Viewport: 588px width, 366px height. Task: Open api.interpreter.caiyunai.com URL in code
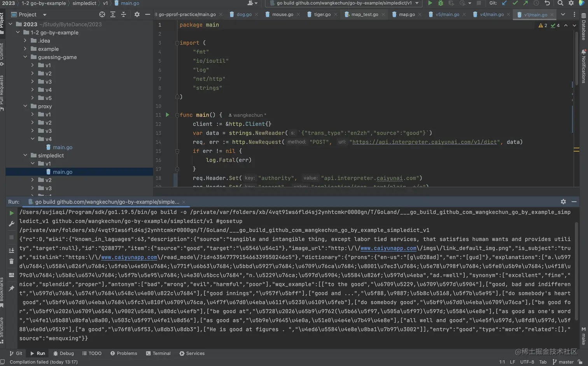click(425, 142)
